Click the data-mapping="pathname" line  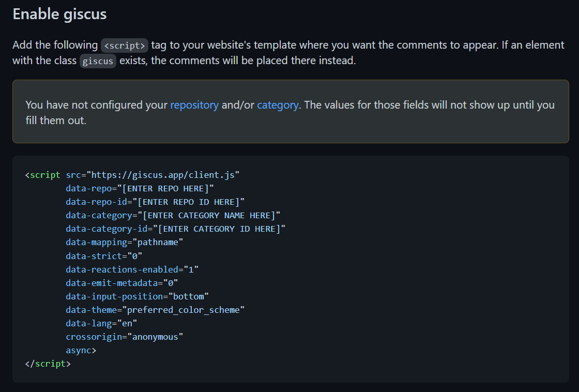(x=124, y=242)
